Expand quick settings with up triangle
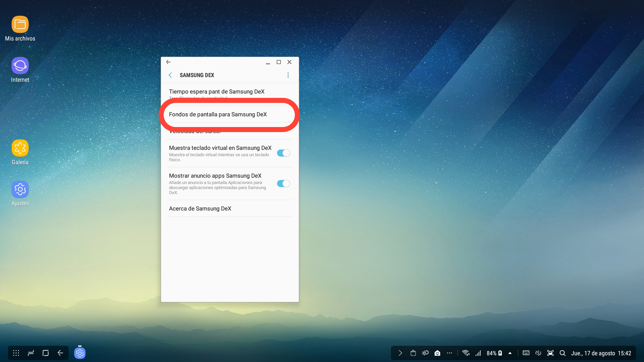The height and width of the screenshot is (362, 644). pyautogui.click(x=510, y=353)
